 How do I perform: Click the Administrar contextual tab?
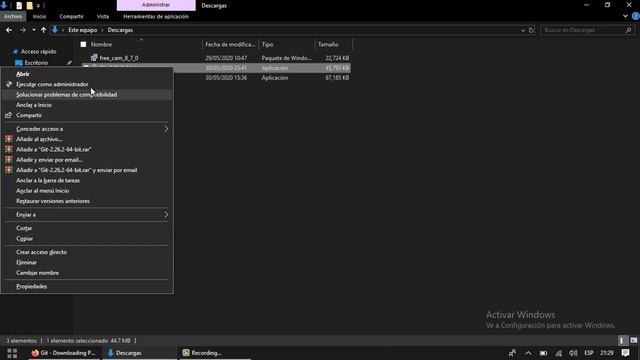pyautogui.click(x=156, y=5)
